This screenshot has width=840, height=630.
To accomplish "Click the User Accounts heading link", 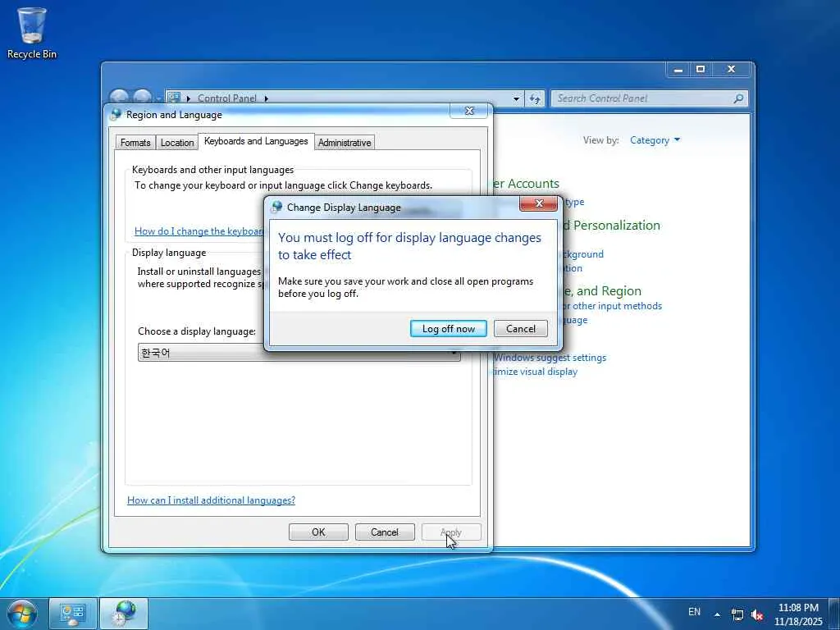I will pos(525,183).
